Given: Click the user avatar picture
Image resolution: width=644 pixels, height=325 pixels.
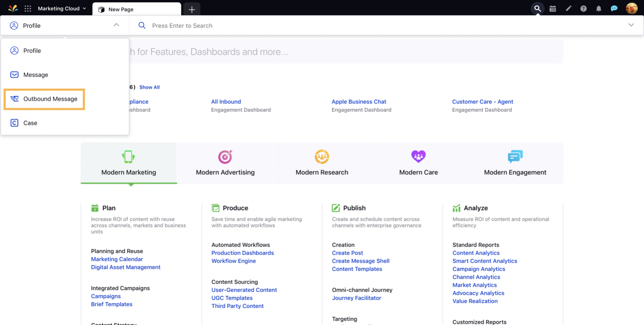Looking at the screenshot, I should [x=631, y=8].
